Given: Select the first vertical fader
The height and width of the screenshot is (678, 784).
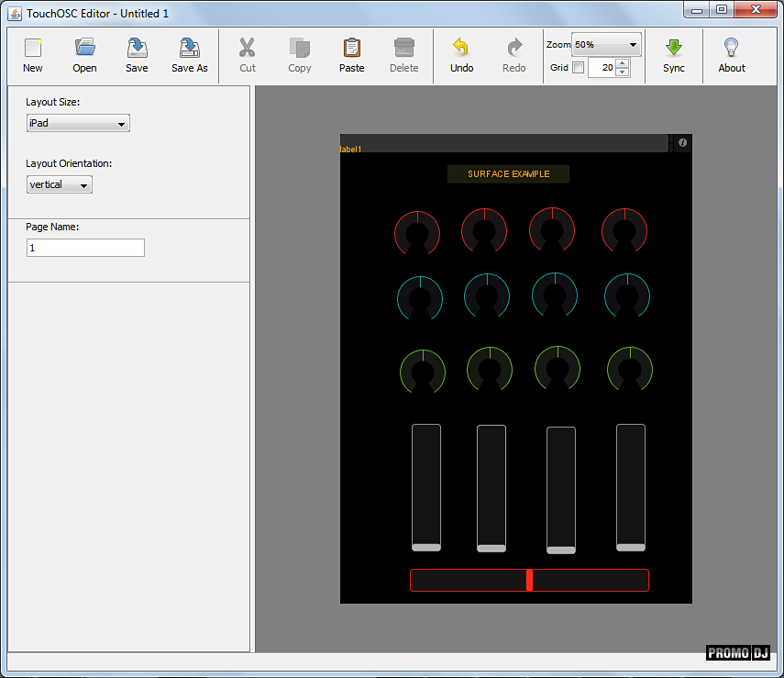Looking at the screenshot, I should (426, 487).
